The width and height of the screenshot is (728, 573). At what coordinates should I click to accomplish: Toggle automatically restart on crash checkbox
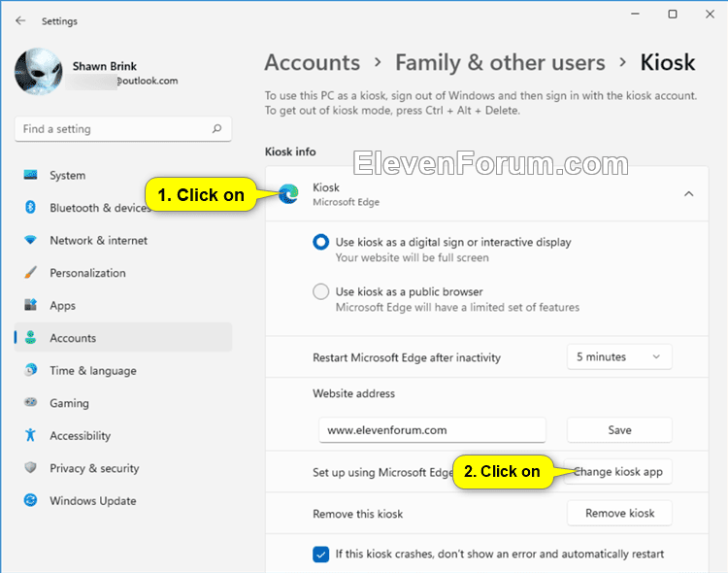click(x=321, y=554)
